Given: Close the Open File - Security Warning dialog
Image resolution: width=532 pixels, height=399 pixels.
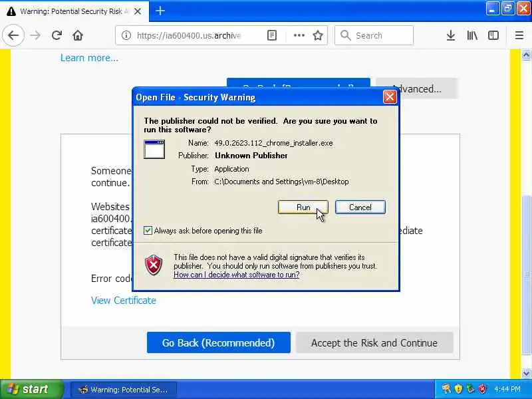Looking at the screenshot, I should pos(390,97).
